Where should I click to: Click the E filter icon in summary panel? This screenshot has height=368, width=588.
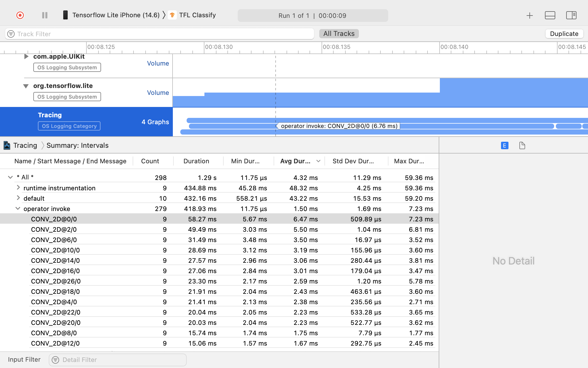click(505, 146)
